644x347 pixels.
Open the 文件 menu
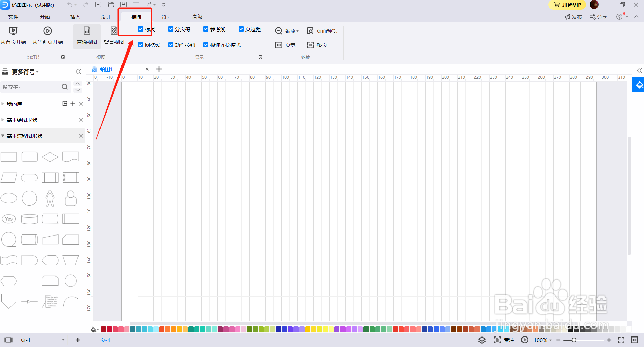click(13, 17)
